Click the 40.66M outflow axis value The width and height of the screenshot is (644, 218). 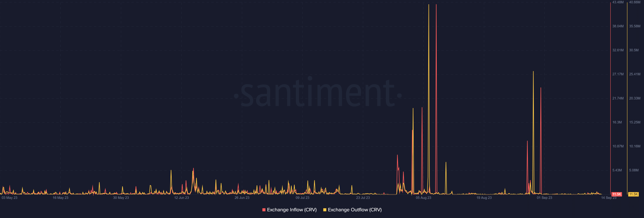(635, 2)
